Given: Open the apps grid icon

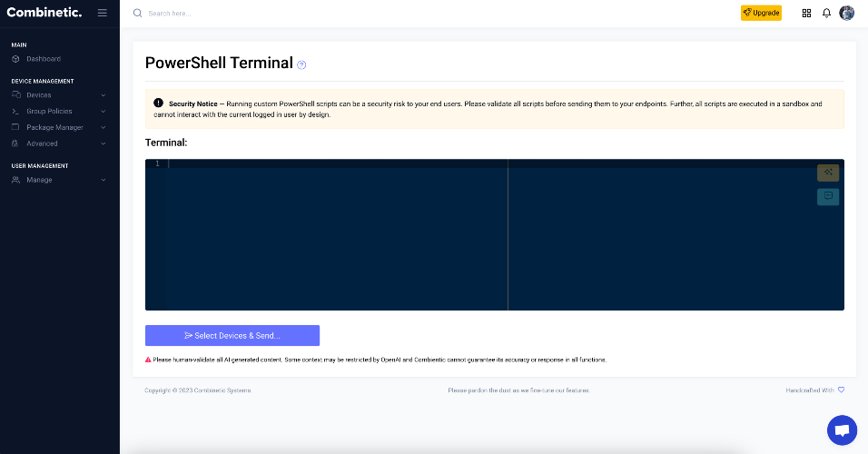Looking at the screenshot, I should tap(806, 13).
